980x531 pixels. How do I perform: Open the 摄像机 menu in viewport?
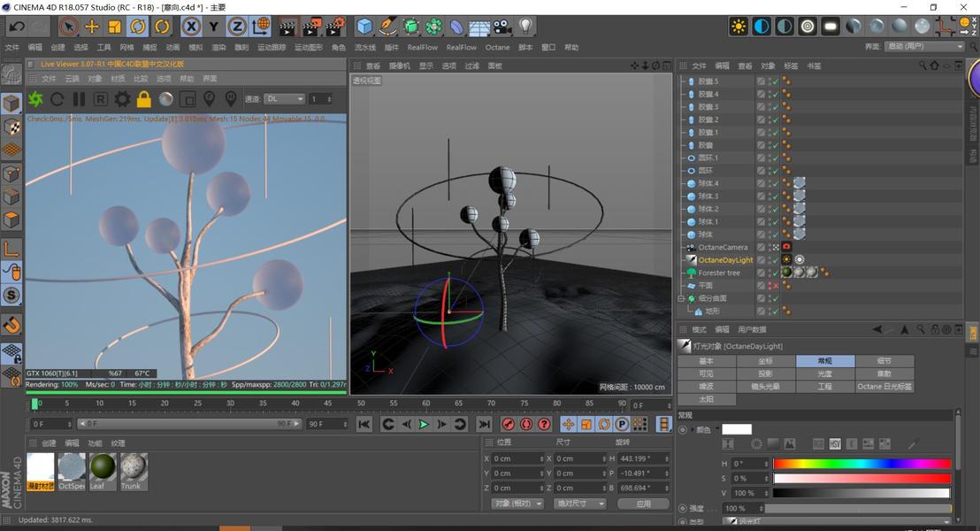400,65
